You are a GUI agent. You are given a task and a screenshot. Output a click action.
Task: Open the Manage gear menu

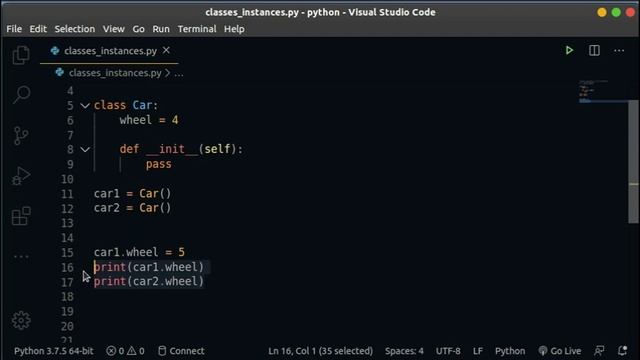pos(21,320)
